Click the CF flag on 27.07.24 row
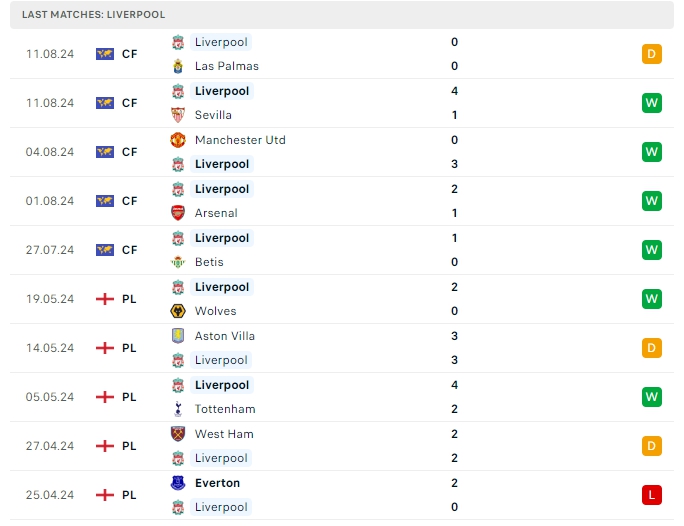 tap(105, 250)
